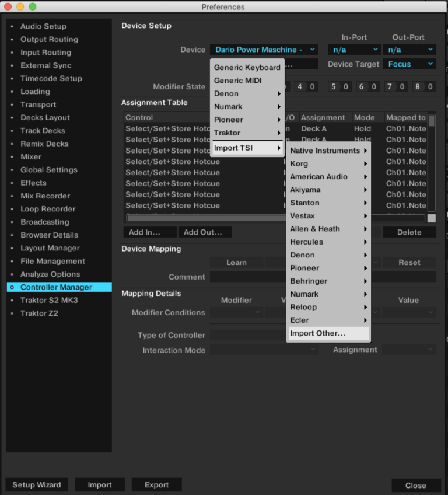Image resolution: width=448 pixels, height=495 pixels.
Task: Open the In-Port n/a dropdown
Action: (354, 50)
